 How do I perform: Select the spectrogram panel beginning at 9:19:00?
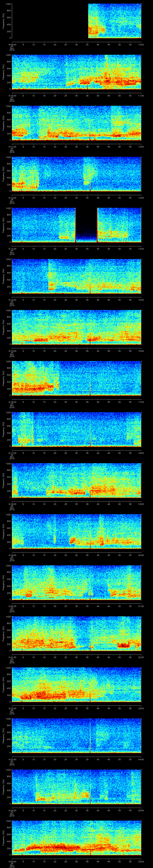[77, 531]
